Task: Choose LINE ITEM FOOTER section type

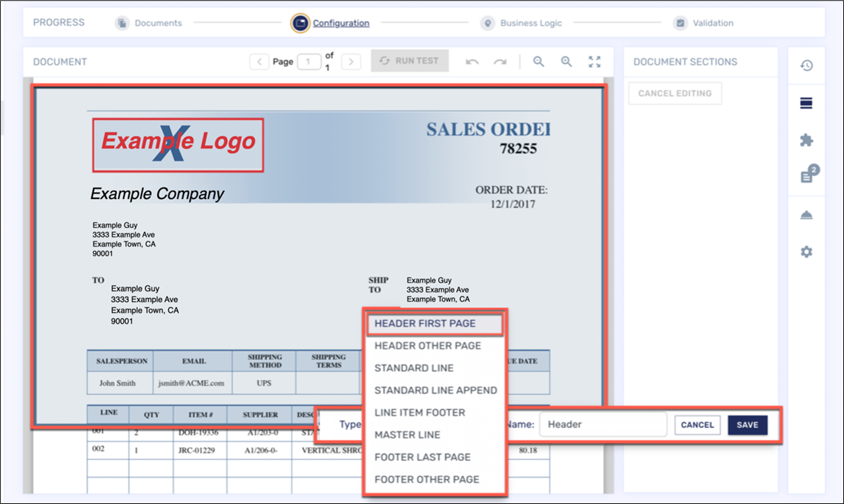Action: (419, 412)
